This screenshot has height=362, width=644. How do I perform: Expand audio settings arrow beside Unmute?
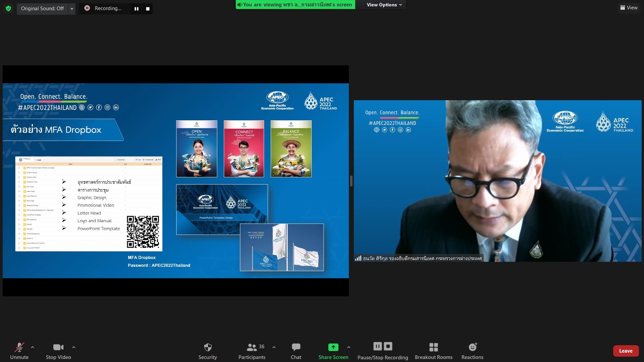(33, 347)
